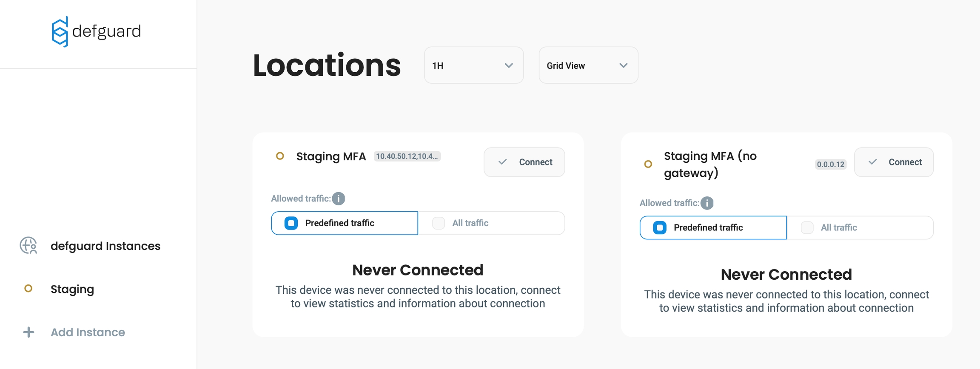Viewport: 980px width, 369px height.
Task: Click the Staging instance status circle icon
Action: click(x=28, y=289)
